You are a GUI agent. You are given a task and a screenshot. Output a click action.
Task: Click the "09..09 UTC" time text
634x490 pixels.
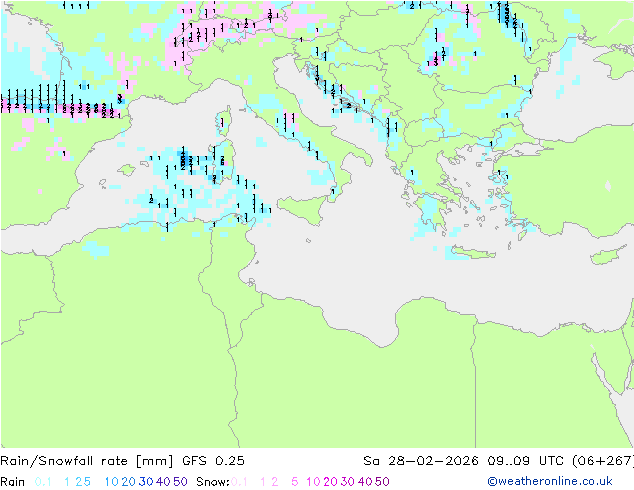[x=526, y=461]
